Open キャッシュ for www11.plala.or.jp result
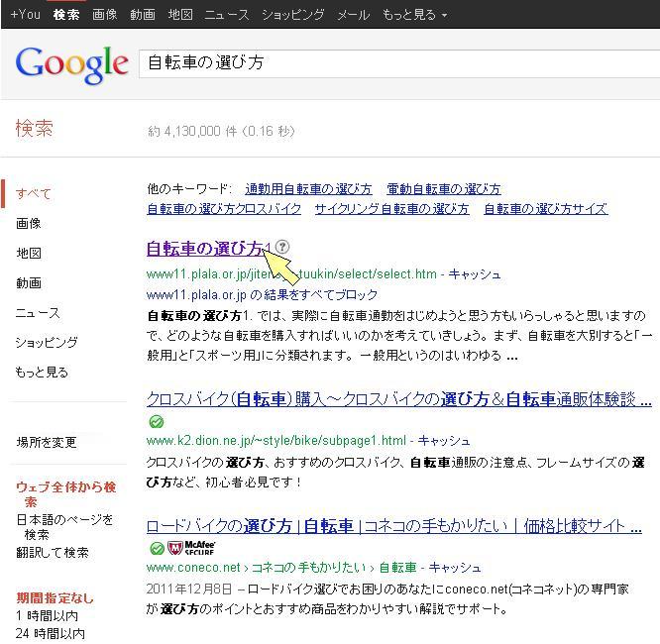 pyautogui.click(x=475, y=274)
